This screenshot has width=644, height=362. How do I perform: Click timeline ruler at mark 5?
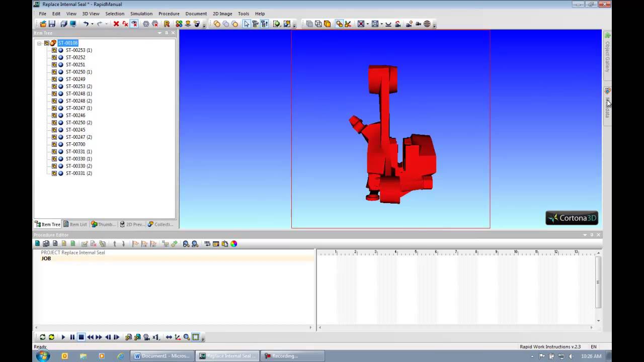[x=416, y=252]
